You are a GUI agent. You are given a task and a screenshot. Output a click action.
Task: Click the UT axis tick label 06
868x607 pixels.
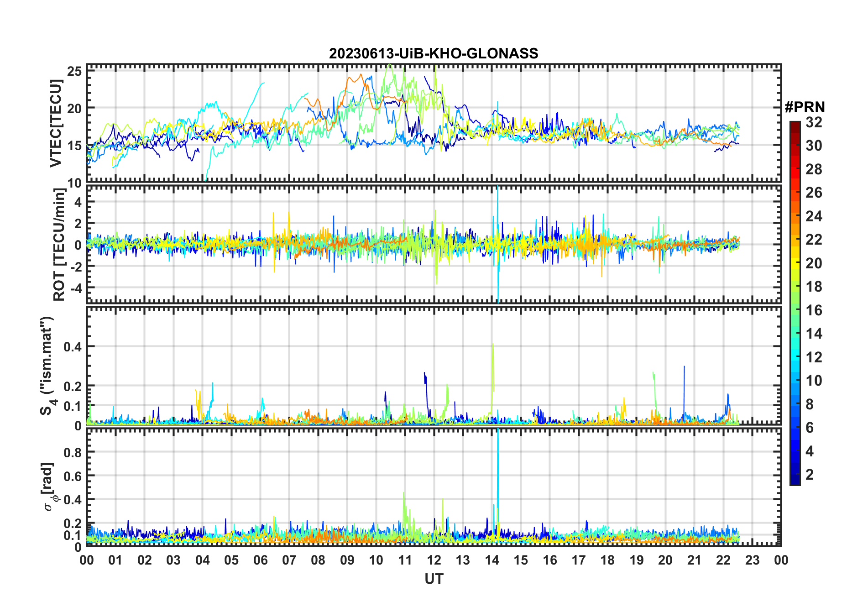click(261, 560)
